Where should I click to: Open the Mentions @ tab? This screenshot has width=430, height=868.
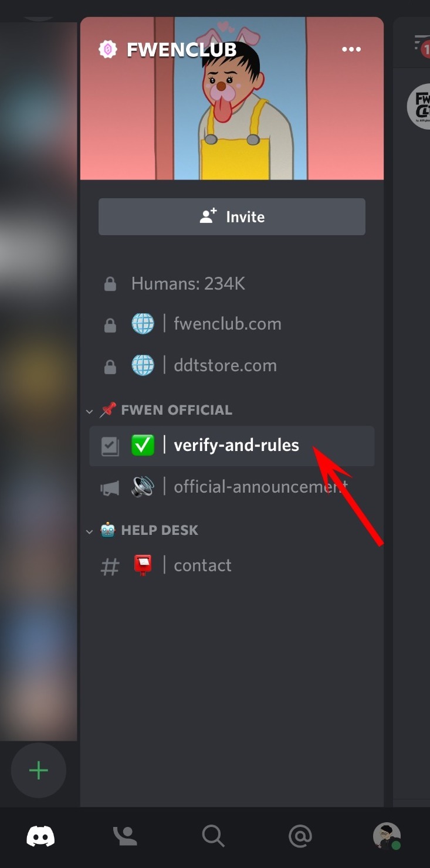pyautogui.click(x=300, y=836)
